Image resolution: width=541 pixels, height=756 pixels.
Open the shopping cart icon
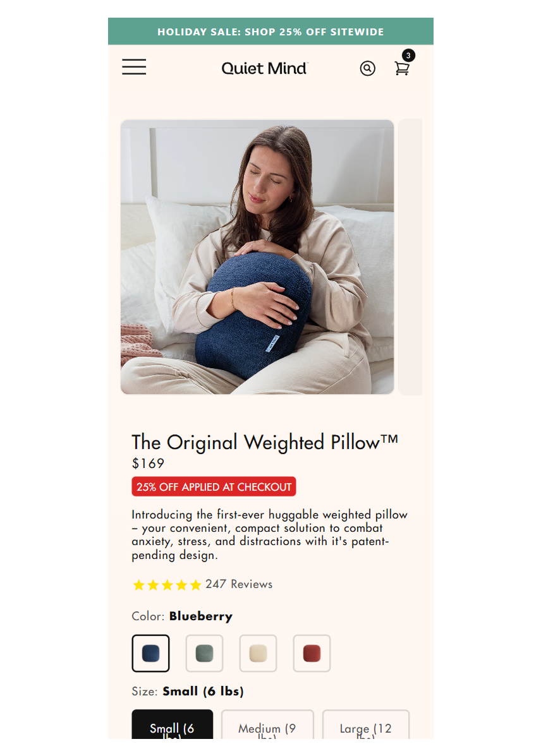[402, 68]
